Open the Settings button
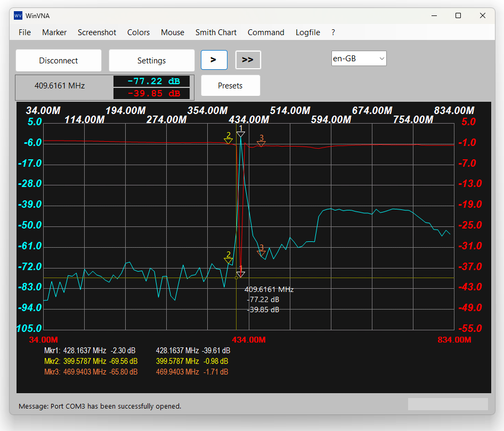 click(152, 61)
